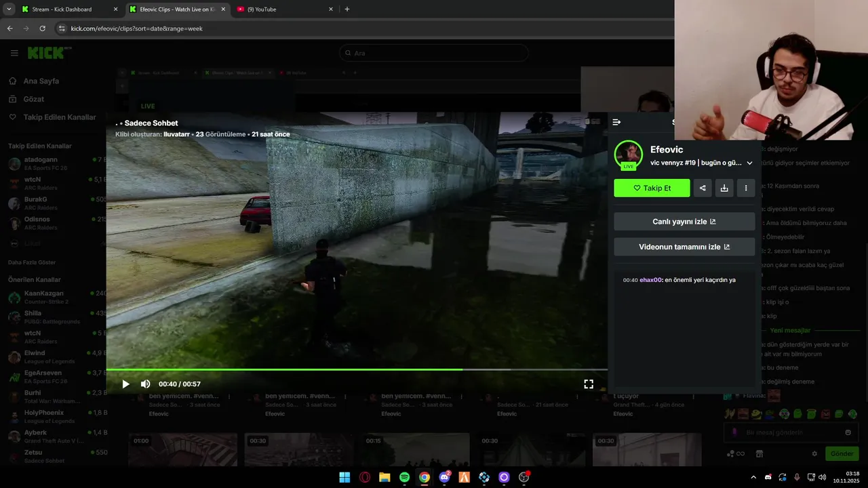868x488 pixels.
Task: Open the 00:30 clip thumbnail beside 01:00
Action: pos(299,450)
